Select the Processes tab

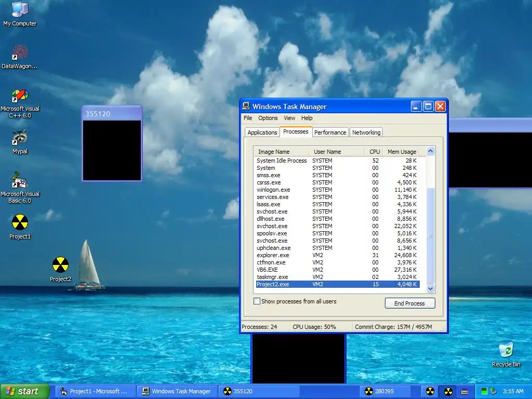pyautogui.click(x=296, y=131)
